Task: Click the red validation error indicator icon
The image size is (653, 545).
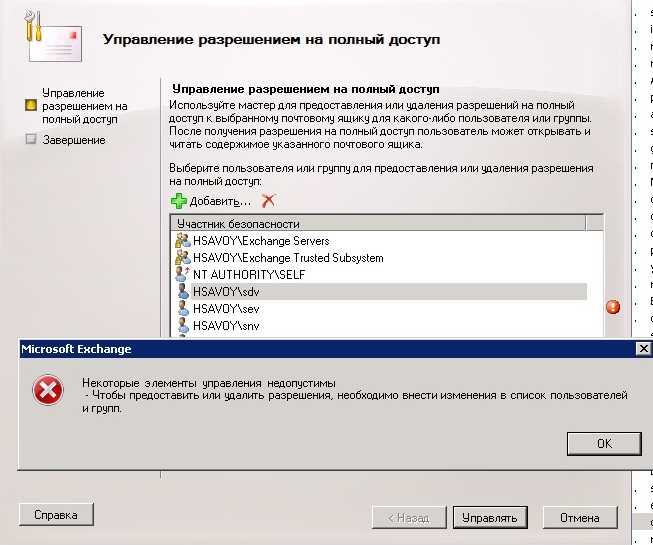Action: (613, 307)
